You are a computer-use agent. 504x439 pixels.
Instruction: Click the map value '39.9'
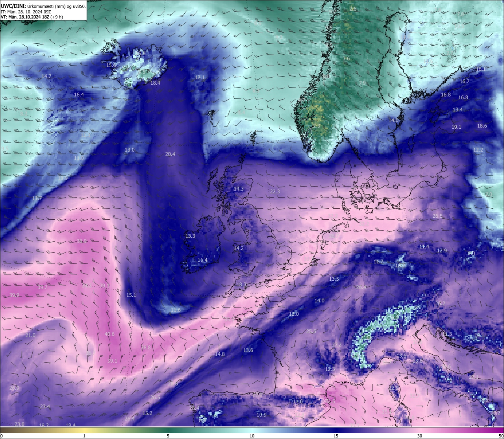(x=14, y=295)
